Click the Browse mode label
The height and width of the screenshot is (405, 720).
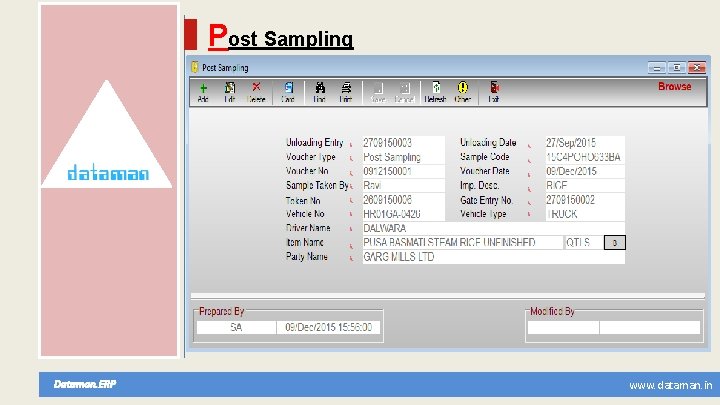(675, 86)
